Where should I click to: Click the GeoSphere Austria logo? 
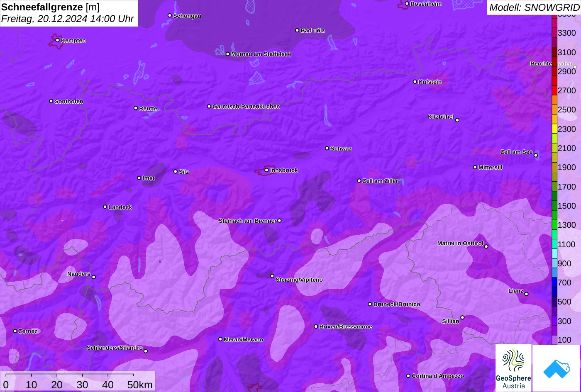[513, 368]
